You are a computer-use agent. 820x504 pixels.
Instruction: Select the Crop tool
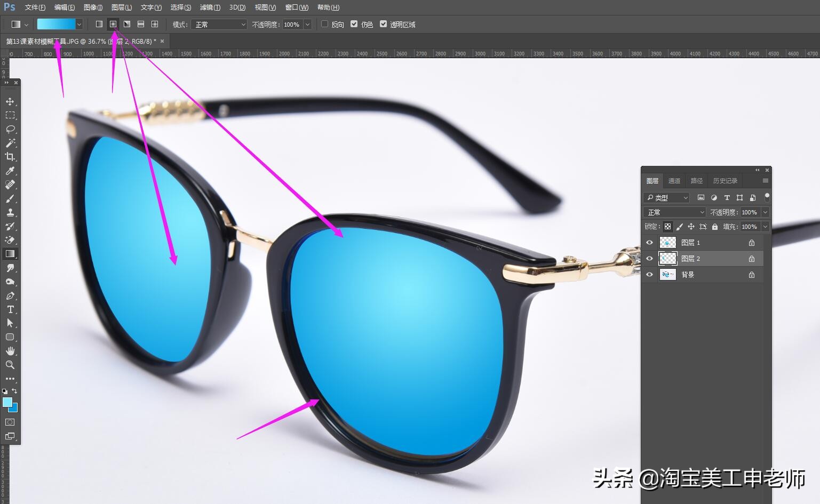click(x=10, y=157)
